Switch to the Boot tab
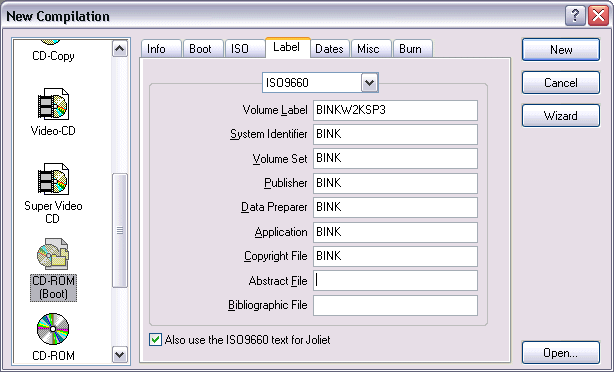 tap(200, 49)
